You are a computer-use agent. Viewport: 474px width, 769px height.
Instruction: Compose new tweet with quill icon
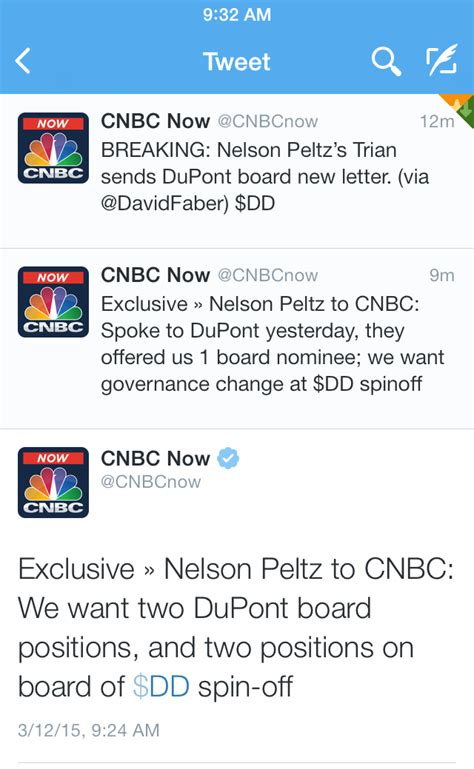442,60
